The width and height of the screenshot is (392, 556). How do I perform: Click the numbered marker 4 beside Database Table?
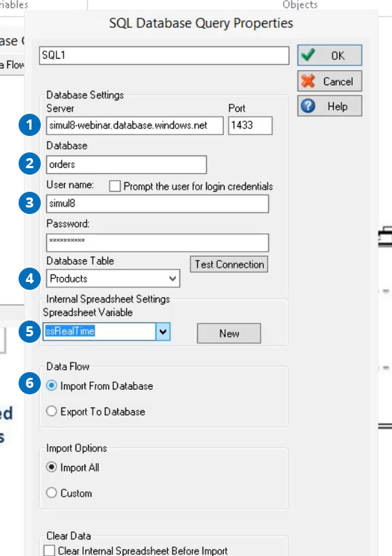29,278
